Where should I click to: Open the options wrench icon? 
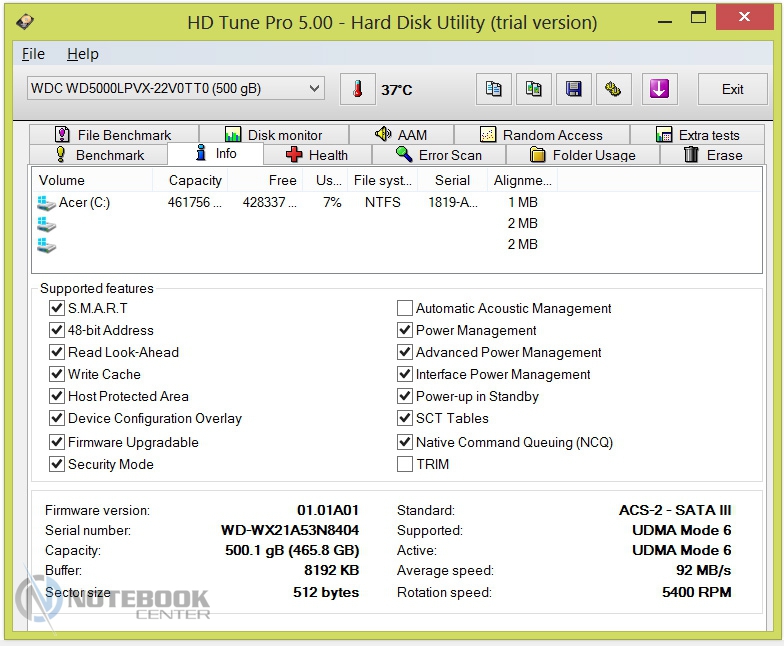[614, 90]
